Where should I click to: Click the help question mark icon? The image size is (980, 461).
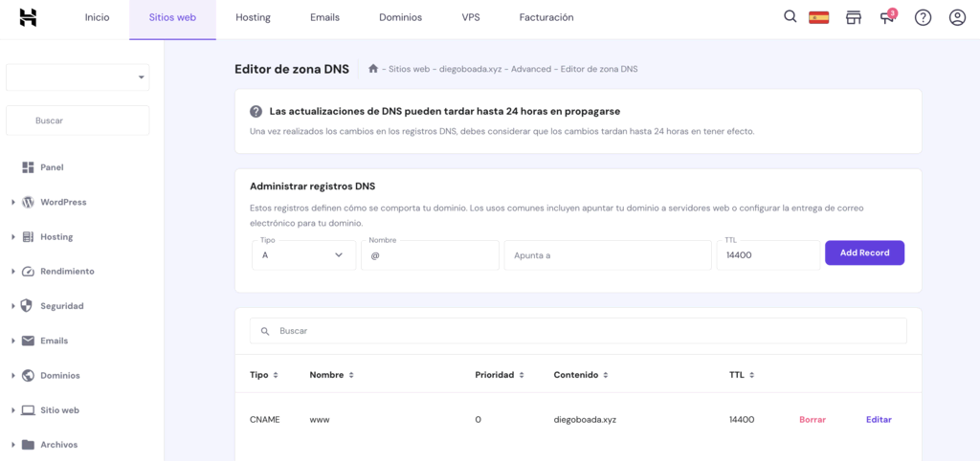pyautogui.click(x=923, y=17)
